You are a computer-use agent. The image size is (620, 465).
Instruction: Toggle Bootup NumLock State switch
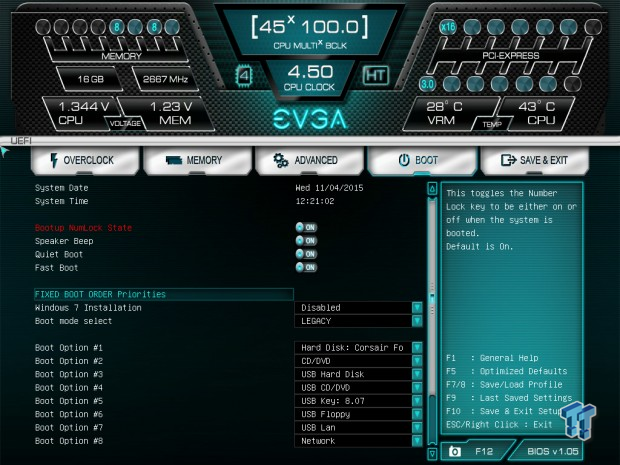pyautogui.click(x=306, y=227)
